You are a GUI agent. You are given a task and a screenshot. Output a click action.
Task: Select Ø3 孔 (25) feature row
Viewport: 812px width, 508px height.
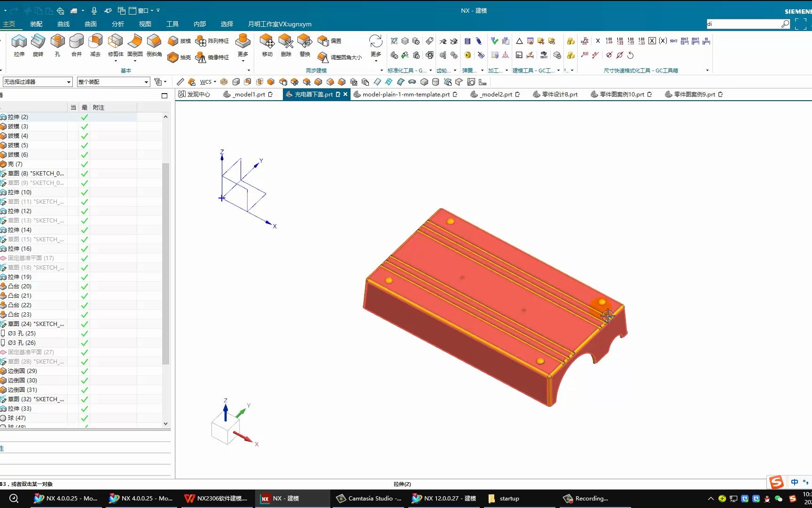(x=21, y=333)
